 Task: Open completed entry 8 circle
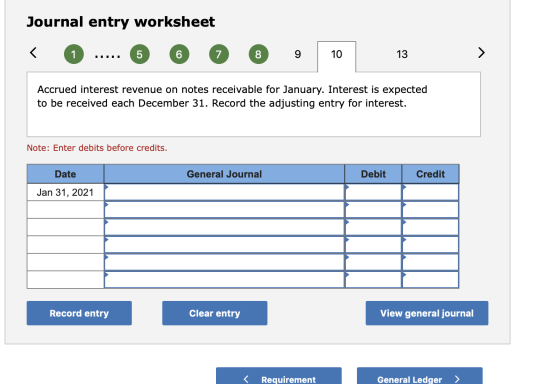click(258, 54)
